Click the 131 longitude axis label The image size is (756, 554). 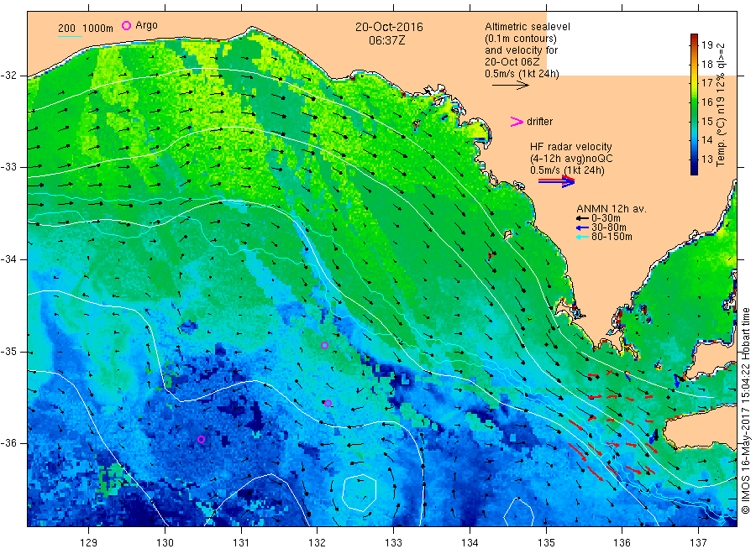point(241,543)
